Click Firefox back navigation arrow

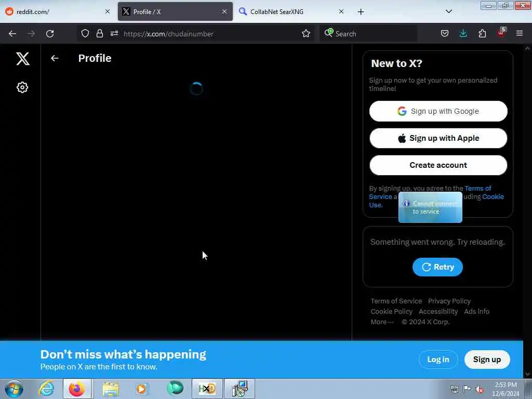click(x=12, y=34)
